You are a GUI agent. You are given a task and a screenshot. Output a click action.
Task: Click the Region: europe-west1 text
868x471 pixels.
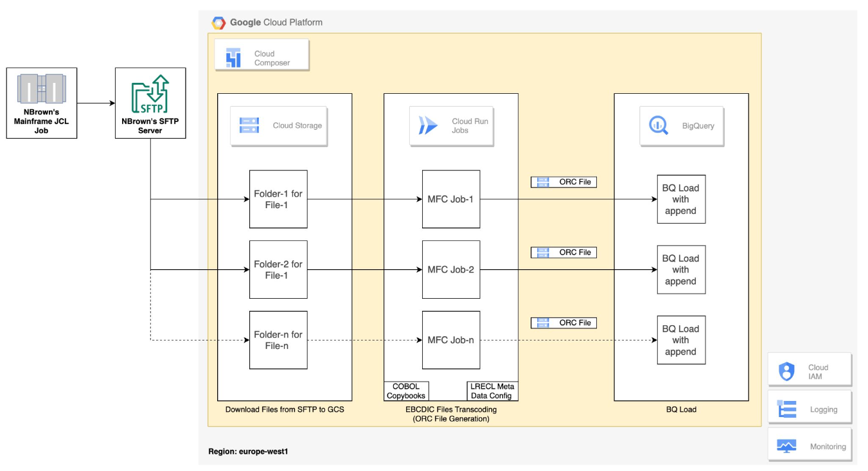click(x=249, y=451)
